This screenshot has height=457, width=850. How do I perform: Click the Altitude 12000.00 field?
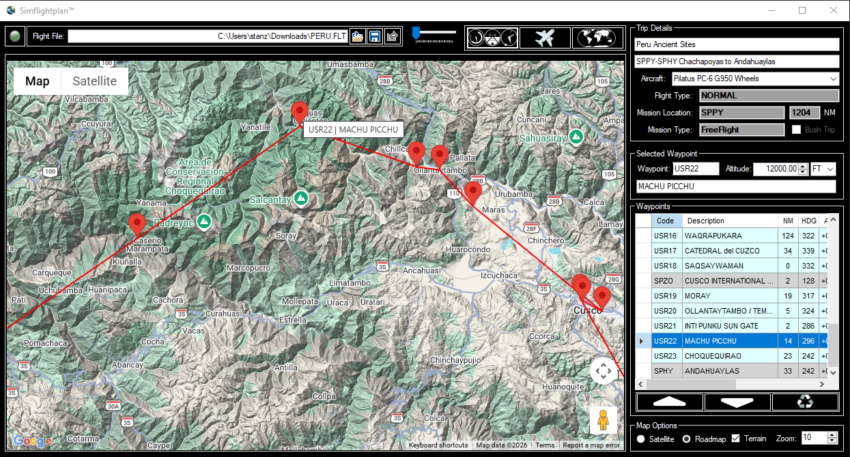(776, 169)
